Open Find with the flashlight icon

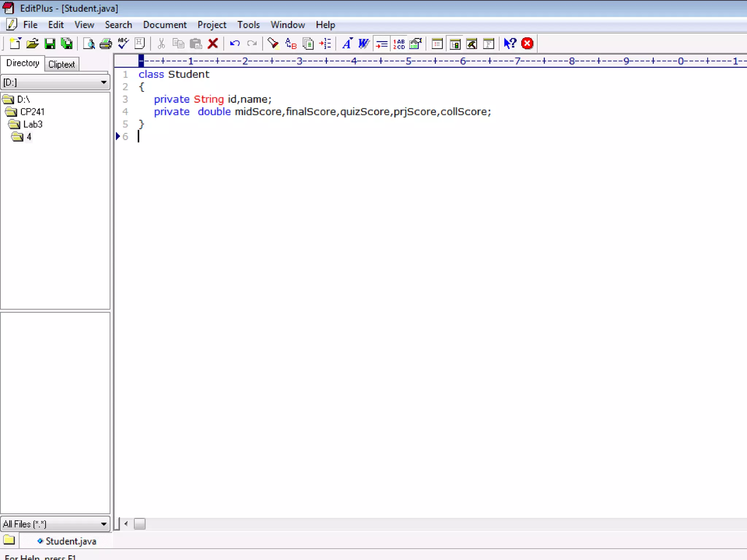(x=273, y=44)
